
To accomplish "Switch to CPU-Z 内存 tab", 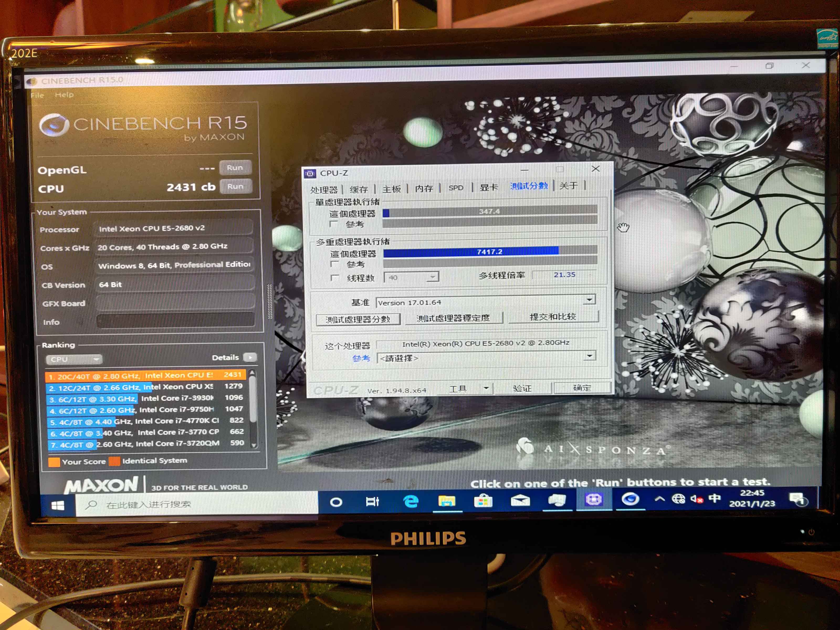I will coord(424,188).
